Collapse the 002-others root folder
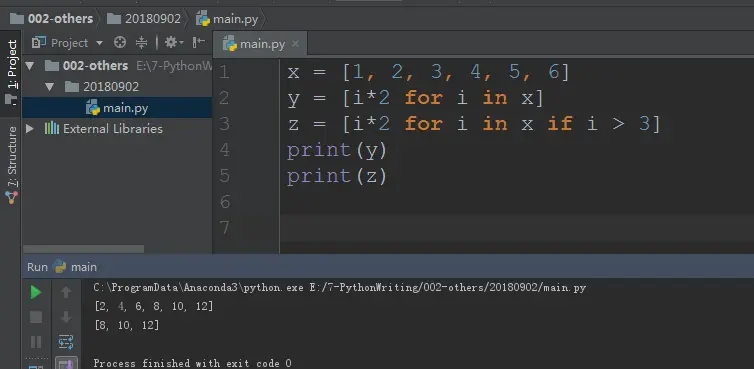Image resolution: width=754 pixels, height=369 pixels. pos(29,66)
